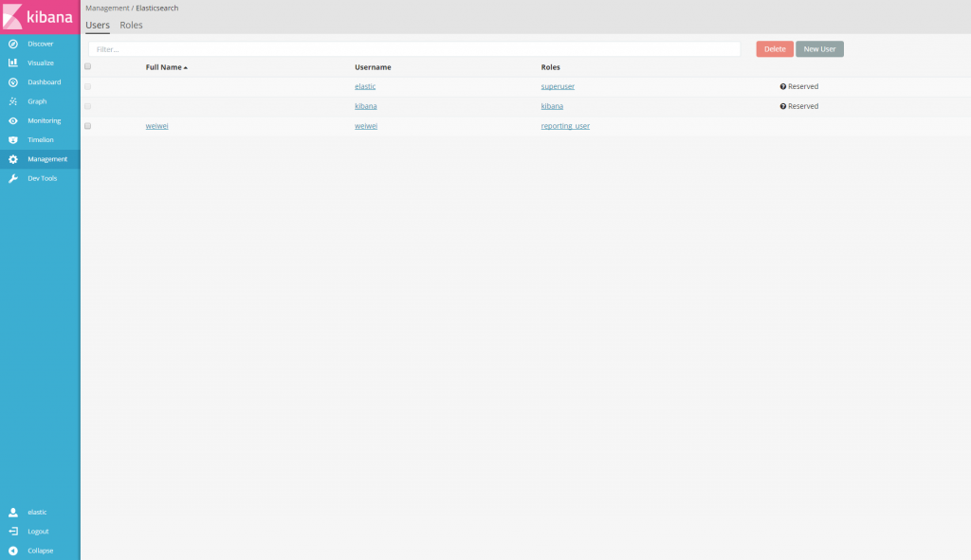971x560 pixels.
Task: Open Dev Tools wrench icon
Action: click(x=13, y=178)
